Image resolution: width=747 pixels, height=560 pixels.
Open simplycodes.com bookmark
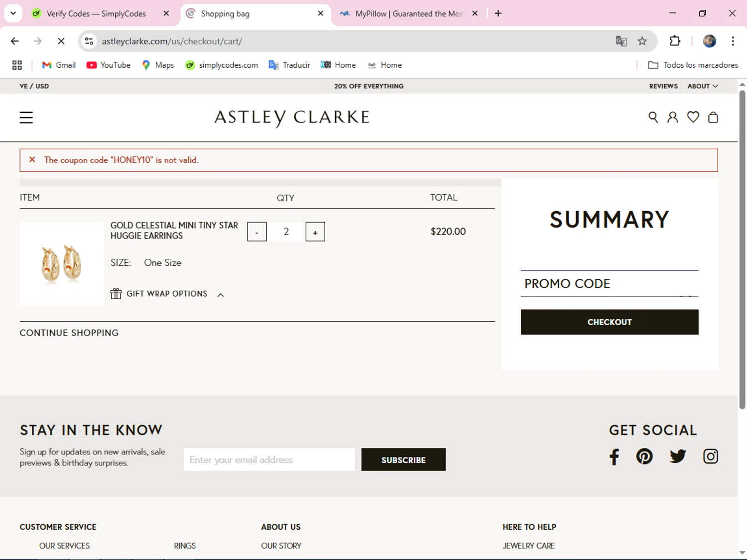coord(221,65)
